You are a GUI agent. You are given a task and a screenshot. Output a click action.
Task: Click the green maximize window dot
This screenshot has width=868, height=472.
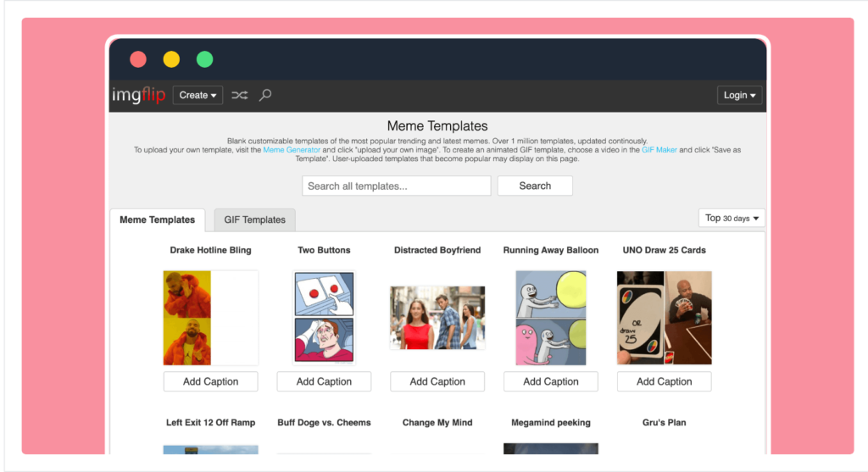click(205, 59)
